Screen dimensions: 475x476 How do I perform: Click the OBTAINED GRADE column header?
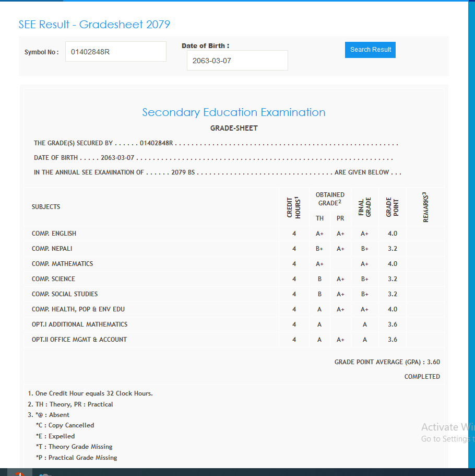click(x=330, y=199)
